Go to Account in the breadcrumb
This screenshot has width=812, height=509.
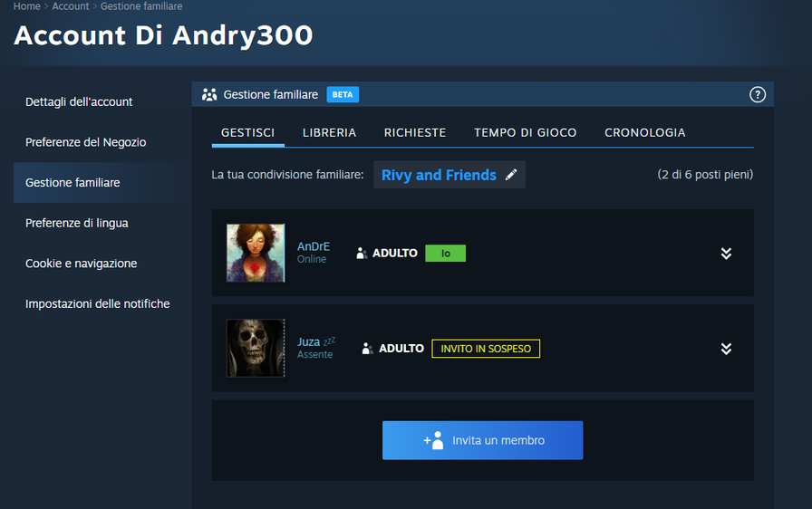[70, 6]
